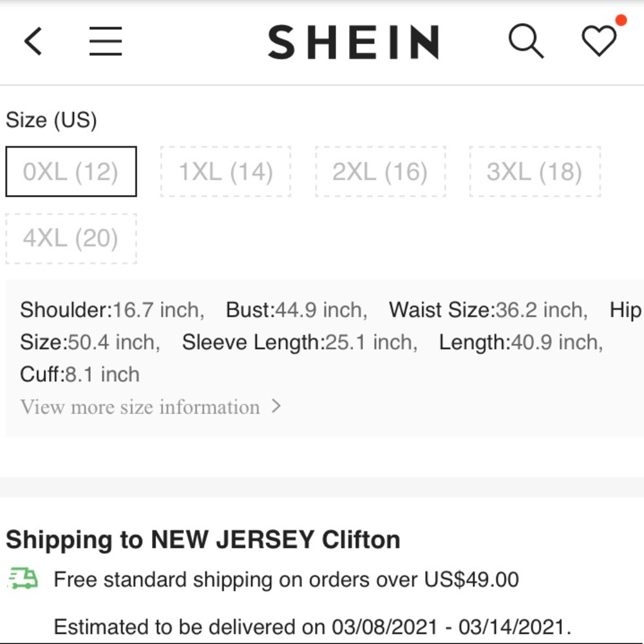
Task: Click the Shipping to NEW JERSEY Clifton link
Action: [202, 539]
